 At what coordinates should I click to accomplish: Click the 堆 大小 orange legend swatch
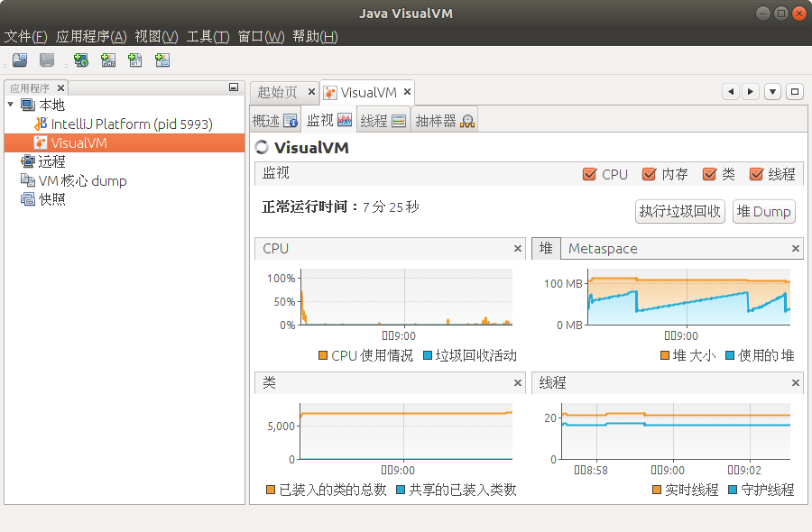click(x=665, y=355)
